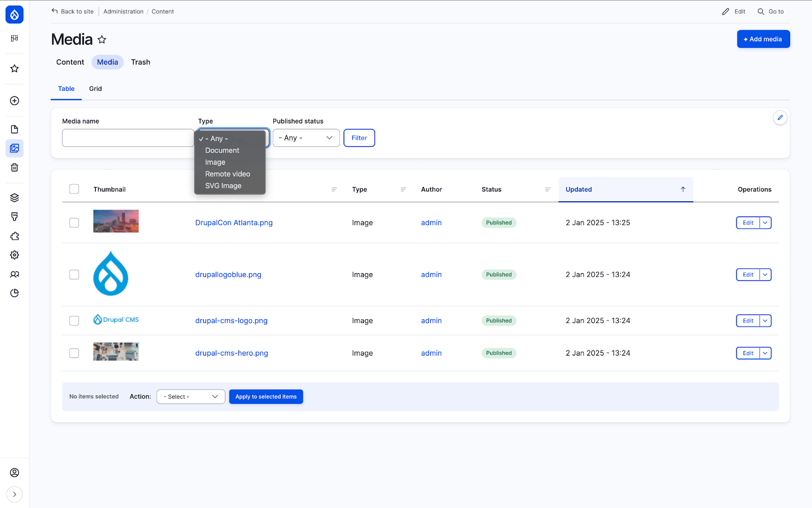This screenshot has width=812, height=508.
Task: Open the Extend puzzle icon in sidebar
Action: 14,236
